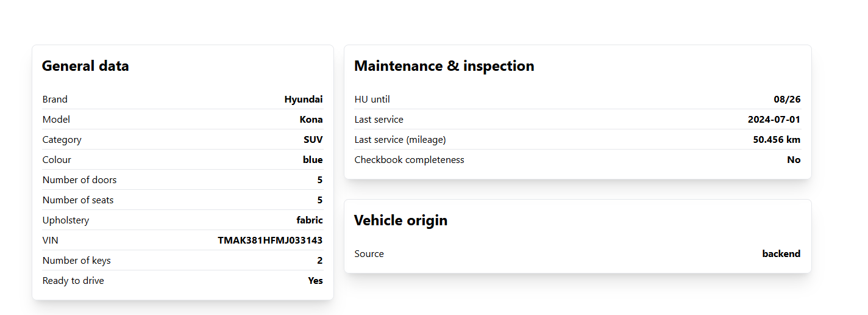Click the General data heading

click(x=85, y=66)
